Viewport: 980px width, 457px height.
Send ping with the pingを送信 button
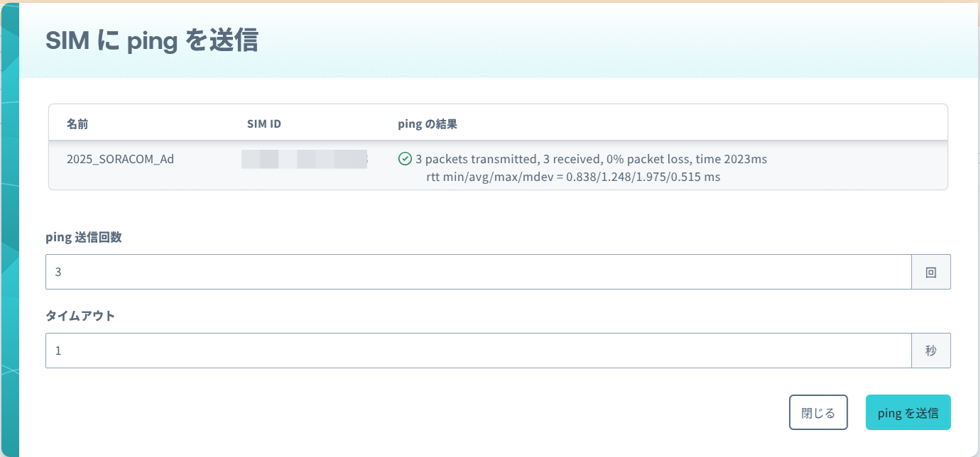pos(908,412)
